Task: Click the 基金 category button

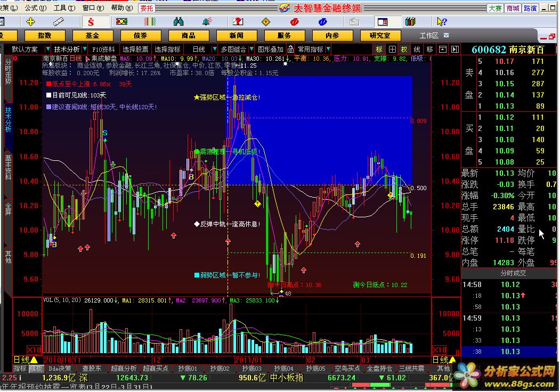Action: (x=93, y=35)
